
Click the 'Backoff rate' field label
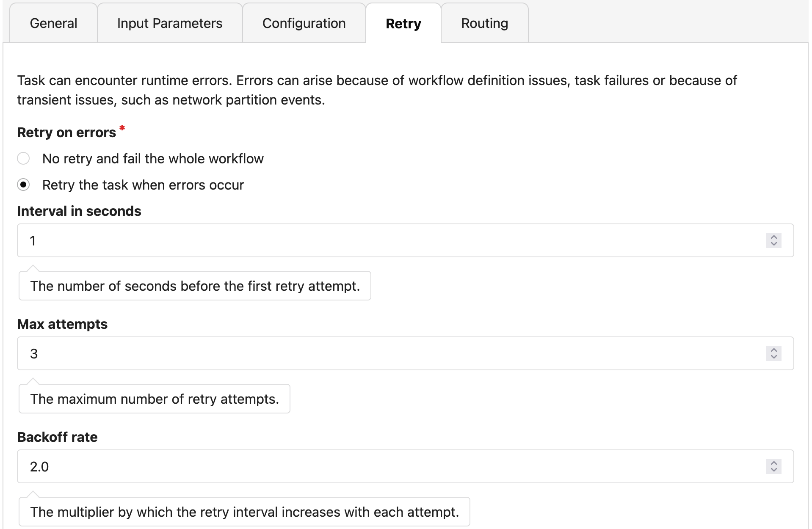pyautogui.click(x=57, y=437)
